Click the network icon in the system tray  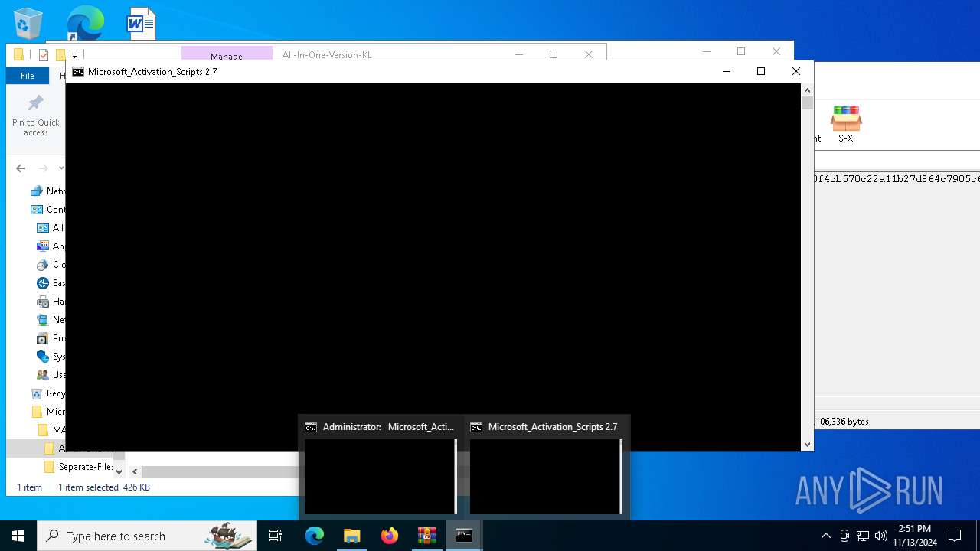863,536
